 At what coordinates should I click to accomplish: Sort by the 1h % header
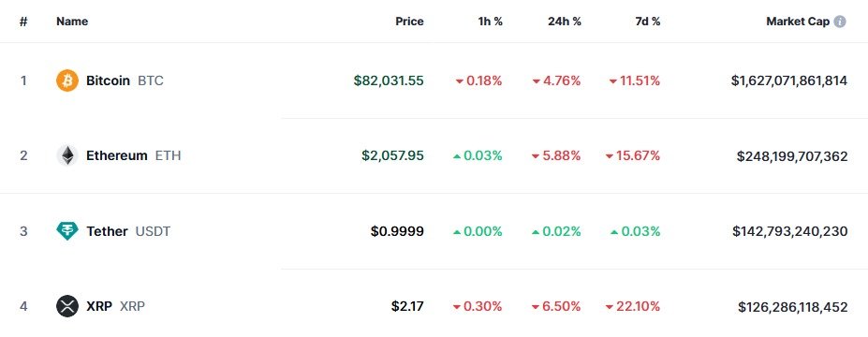click(490, 22)
